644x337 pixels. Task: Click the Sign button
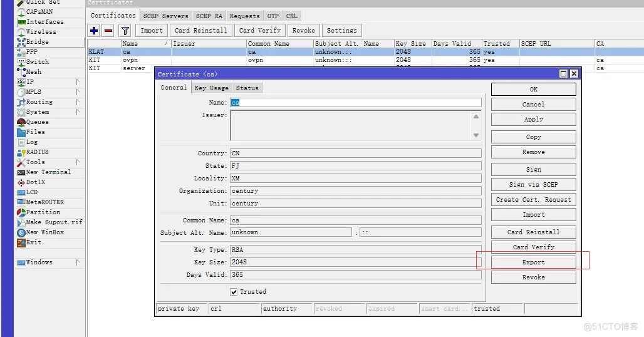[533, 170]
